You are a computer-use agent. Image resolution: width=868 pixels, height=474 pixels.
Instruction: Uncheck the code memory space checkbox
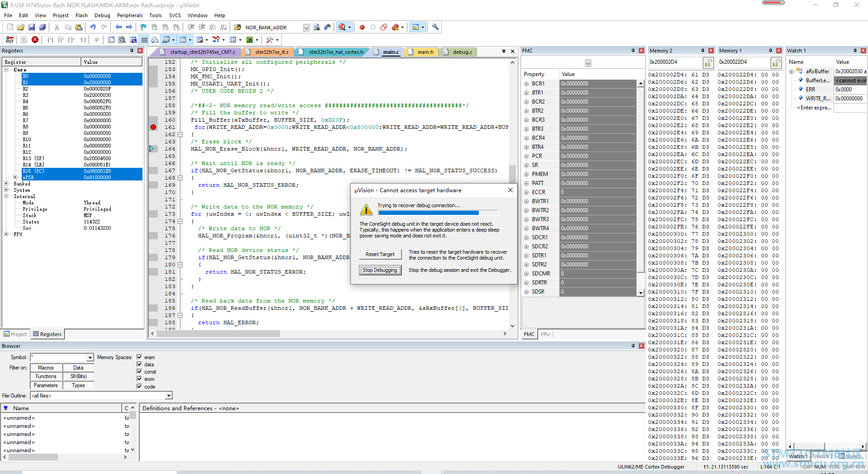[139, 386]
